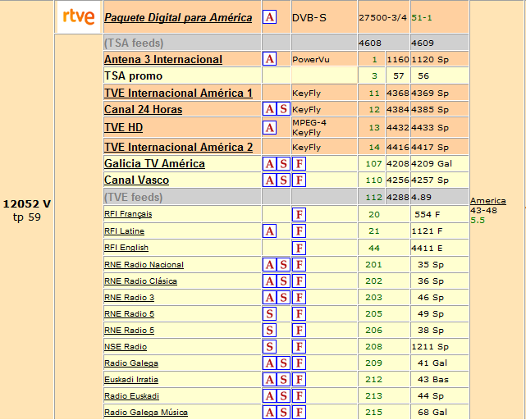Click the F icon in RFI Latine row
This screenshot has height=420, width=526.
[x=299, y=231]
